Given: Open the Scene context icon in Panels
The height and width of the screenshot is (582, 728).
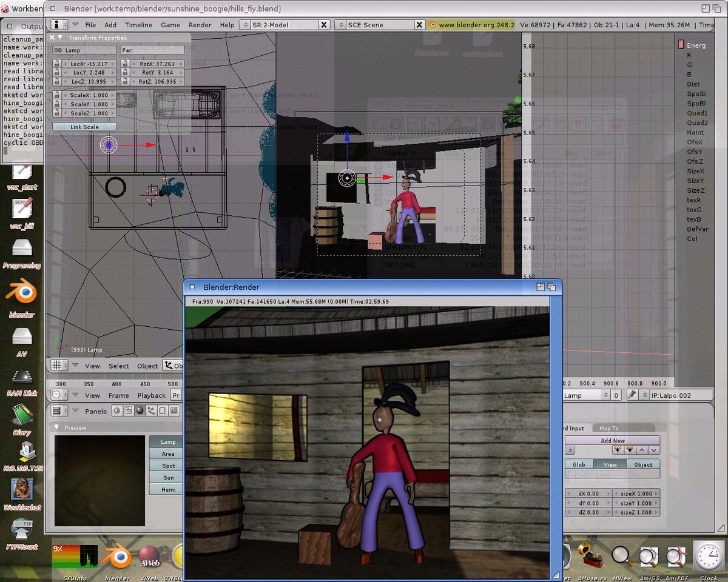Looking at the screenshot, I should click(x=174, y=410).
